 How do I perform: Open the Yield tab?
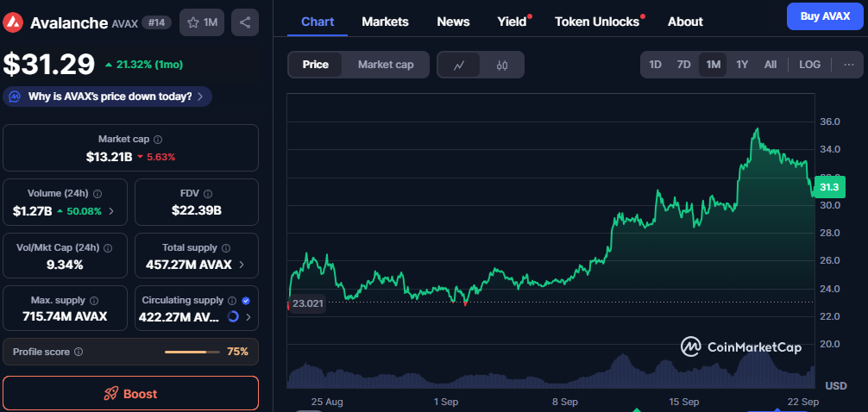pos(512,22)
